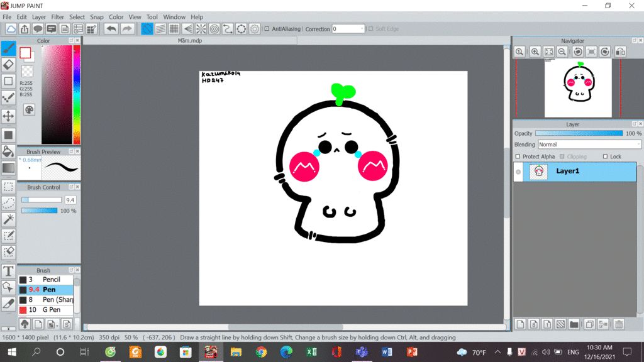Add a new layer folder
Viewport: 644px width, 362px height.
(x=574, y=324)
